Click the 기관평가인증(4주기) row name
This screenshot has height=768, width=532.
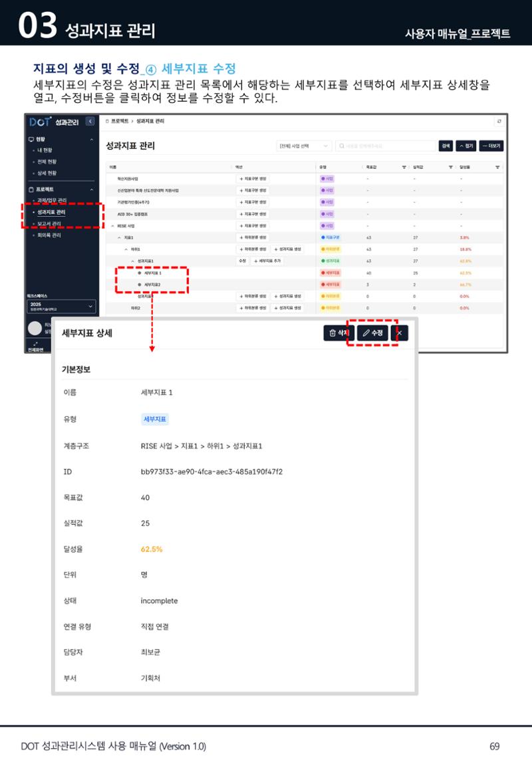[x=133, y=202]
